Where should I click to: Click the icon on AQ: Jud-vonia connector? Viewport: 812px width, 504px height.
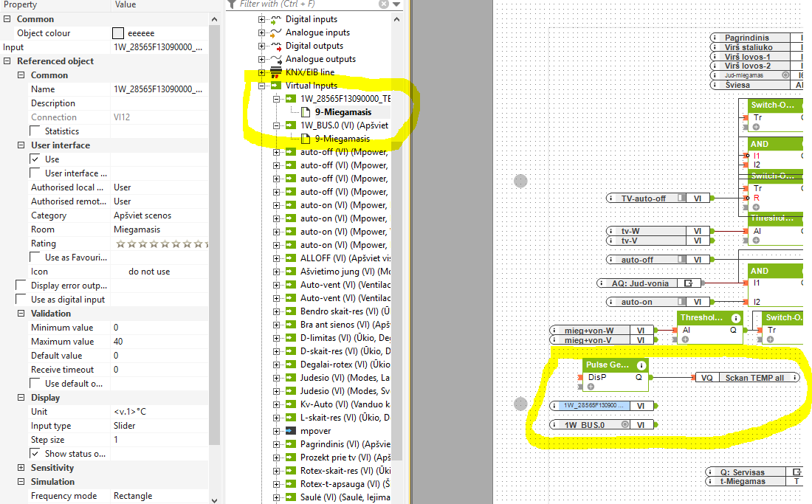click(x=688, y=283)
